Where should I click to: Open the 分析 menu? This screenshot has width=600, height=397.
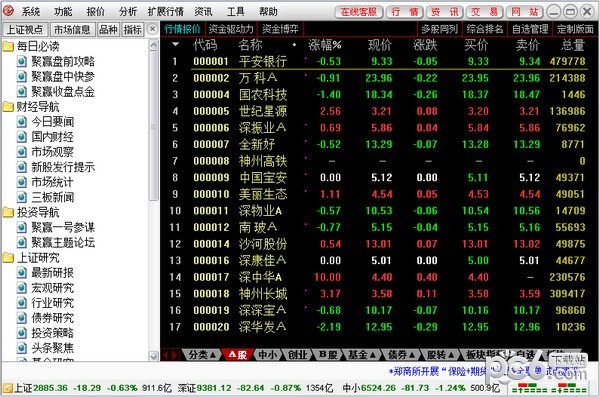127,11
